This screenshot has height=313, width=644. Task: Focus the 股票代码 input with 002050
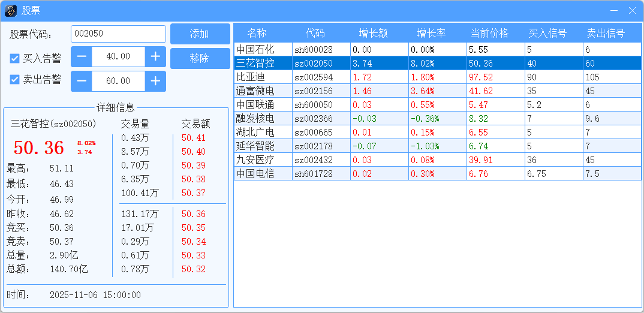point(118,34)
